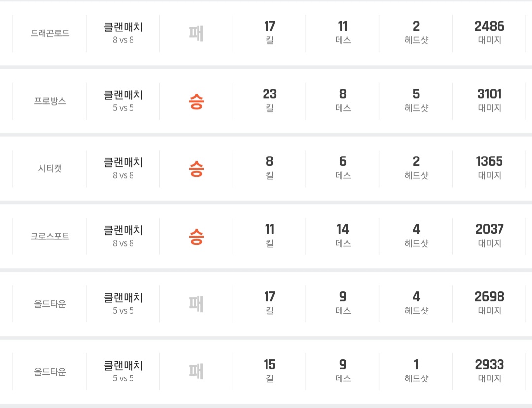
Task: Open the underlined 크로스포트 link
Action: 50,236
